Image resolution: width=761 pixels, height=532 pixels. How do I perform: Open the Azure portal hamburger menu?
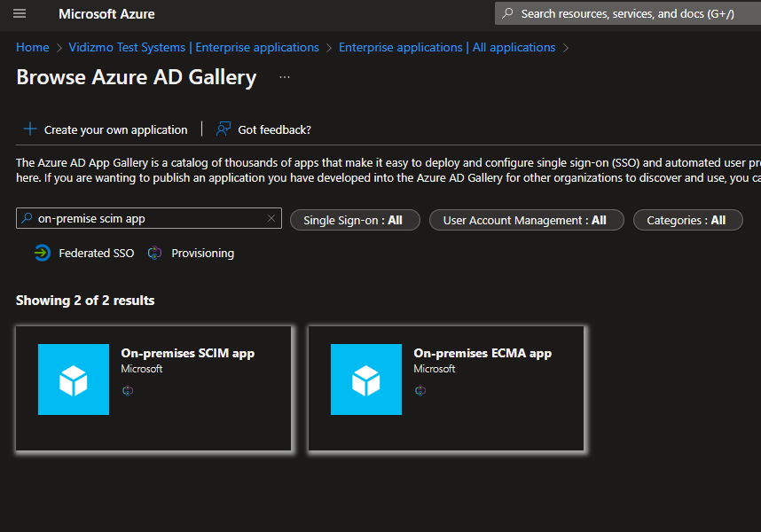point(20,13)
